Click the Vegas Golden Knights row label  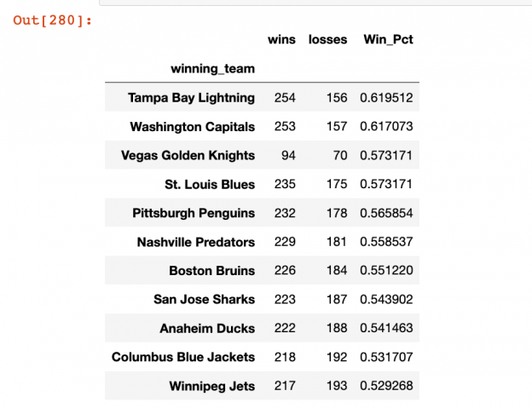tap(188, 155)
